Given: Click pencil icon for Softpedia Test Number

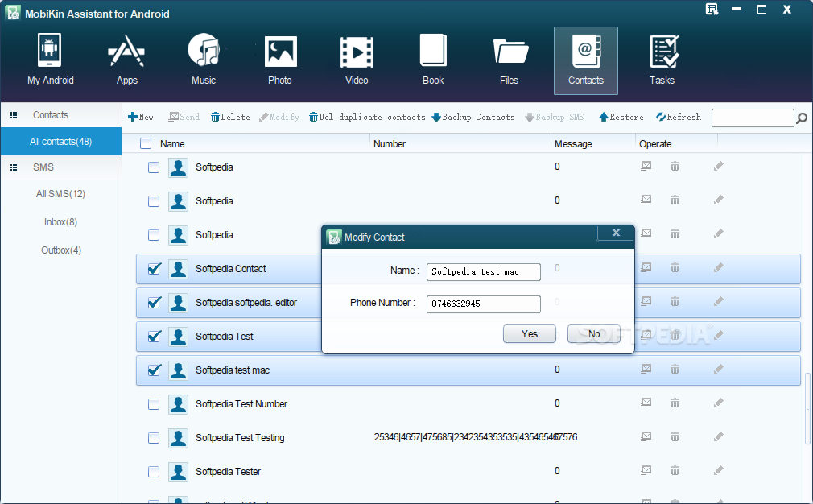Looking at the screenshot, I should pyautogui.click(x=718, y=403).
